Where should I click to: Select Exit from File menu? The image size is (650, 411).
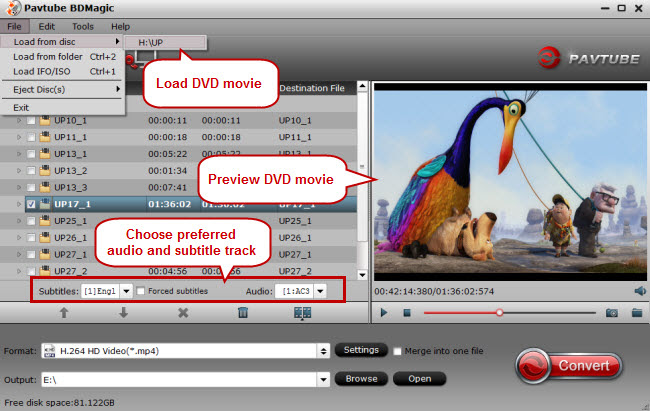(62, 108)
